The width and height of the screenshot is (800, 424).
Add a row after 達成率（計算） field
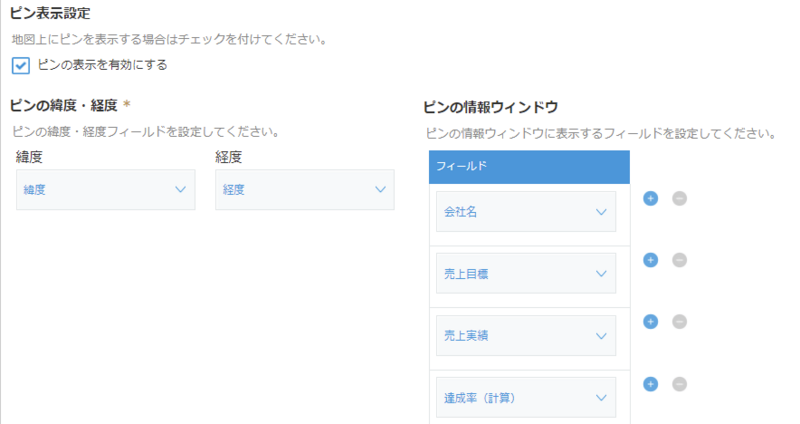650,384
